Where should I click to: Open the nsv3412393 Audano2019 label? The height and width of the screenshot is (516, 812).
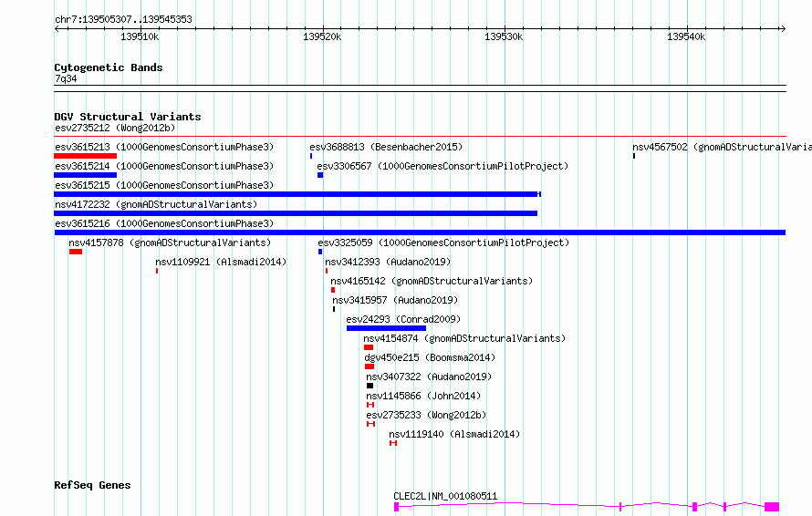[x=388, y=262]
